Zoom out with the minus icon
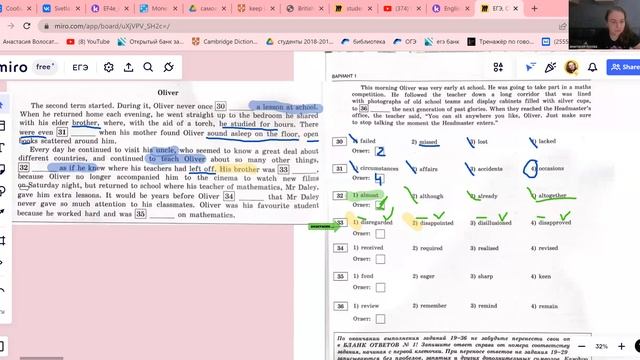 coord(582,346)
